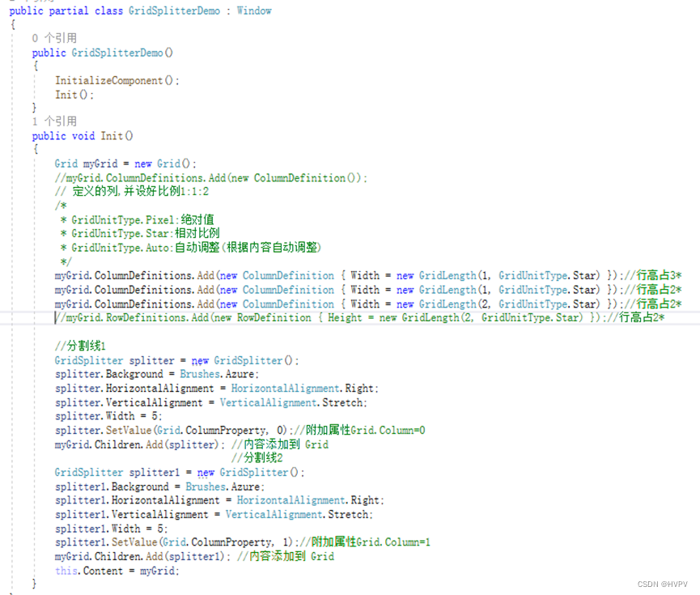
Task: Click the 'GridUnitType.Pixel:绝对值' comment line
Action: 138,219
